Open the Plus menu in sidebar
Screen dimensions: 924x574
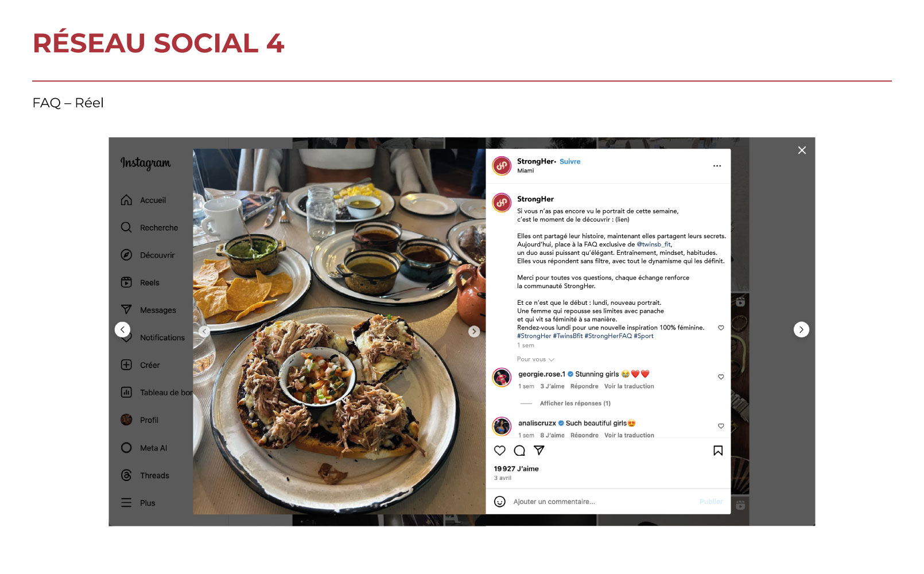(138, 503)
